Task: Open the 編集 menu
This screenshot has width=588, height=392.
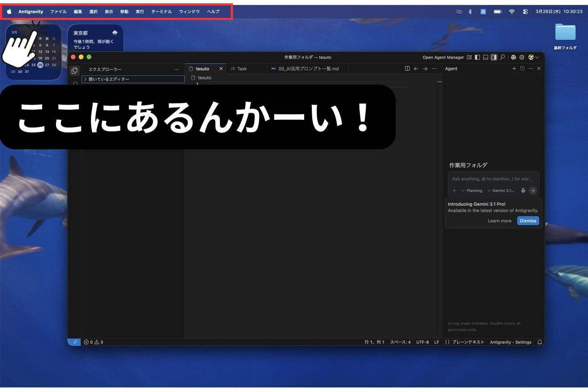Action: (x=78, y=12)
